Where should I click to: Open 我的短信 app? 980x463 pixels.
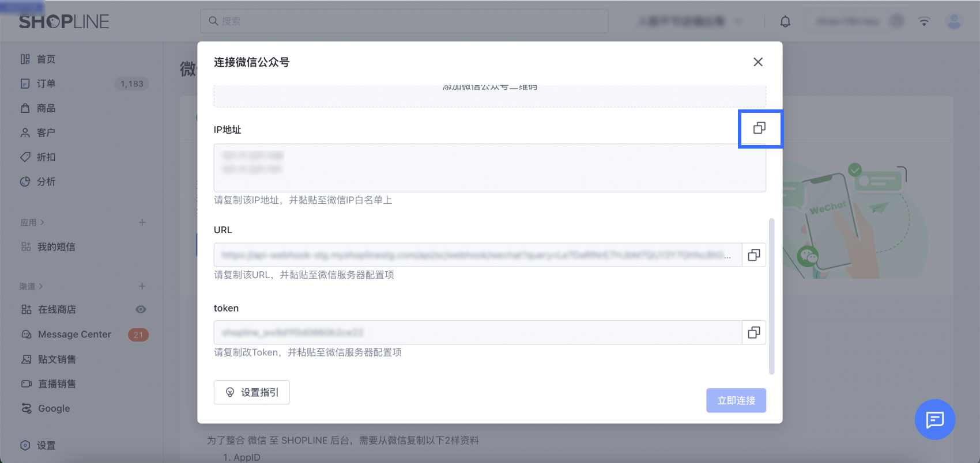(56, 246)
